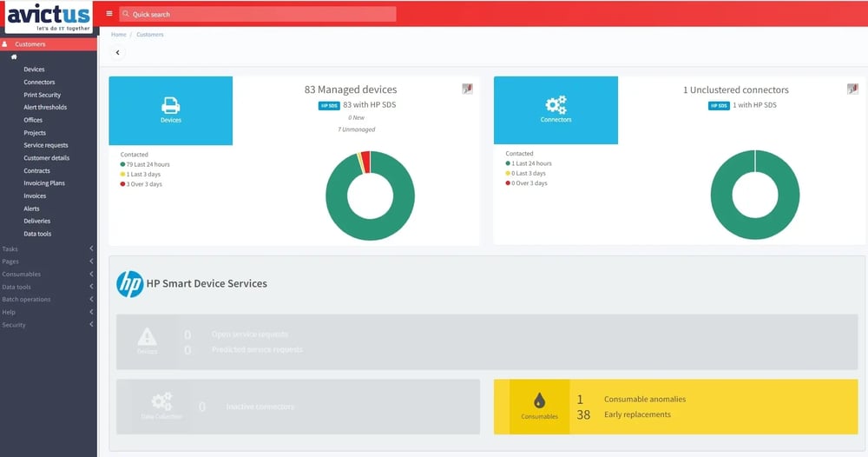Click "1 Unclustered connectors" heading
The image size is (868, 457).
(x=736, y=89)
